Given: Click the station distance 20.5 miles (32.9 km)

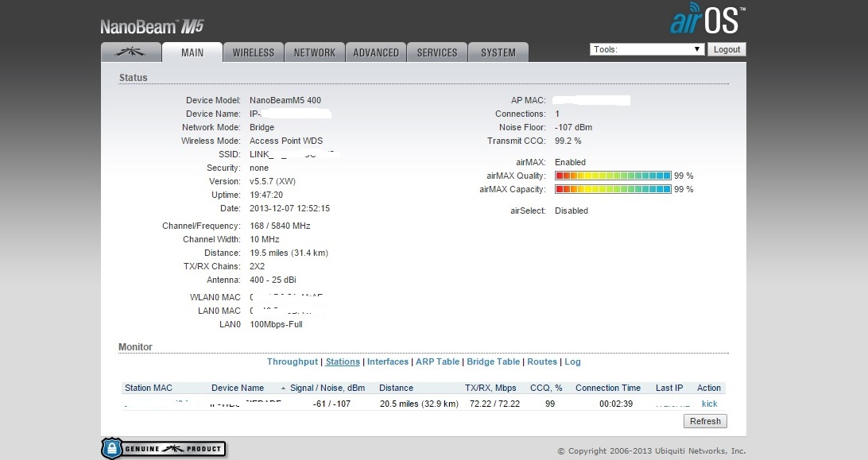Looking at the screenshot, I should pos(419,404).
